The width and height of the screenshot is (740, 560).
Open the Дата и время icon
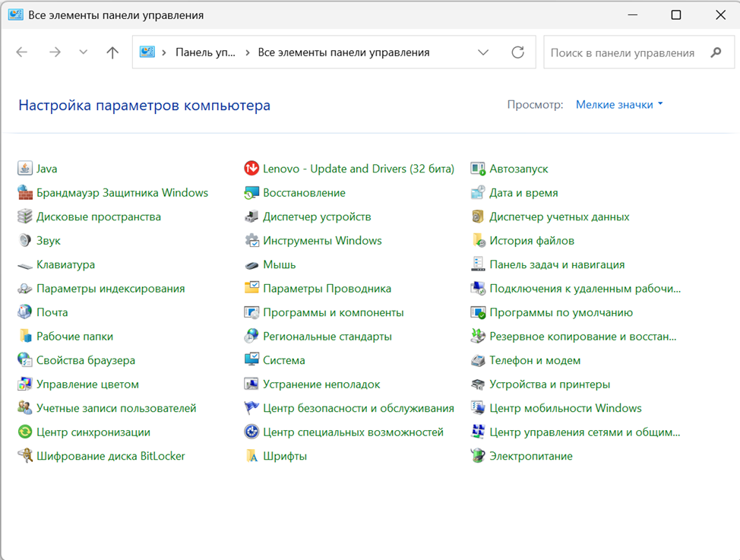pos(478,192)
